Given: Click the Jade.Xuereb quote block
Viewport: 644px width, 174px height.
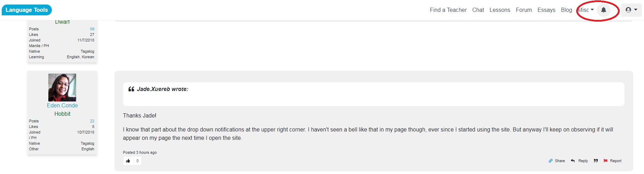Looking at the screenshot, I should pyautogui.click(x=373, y=94).
